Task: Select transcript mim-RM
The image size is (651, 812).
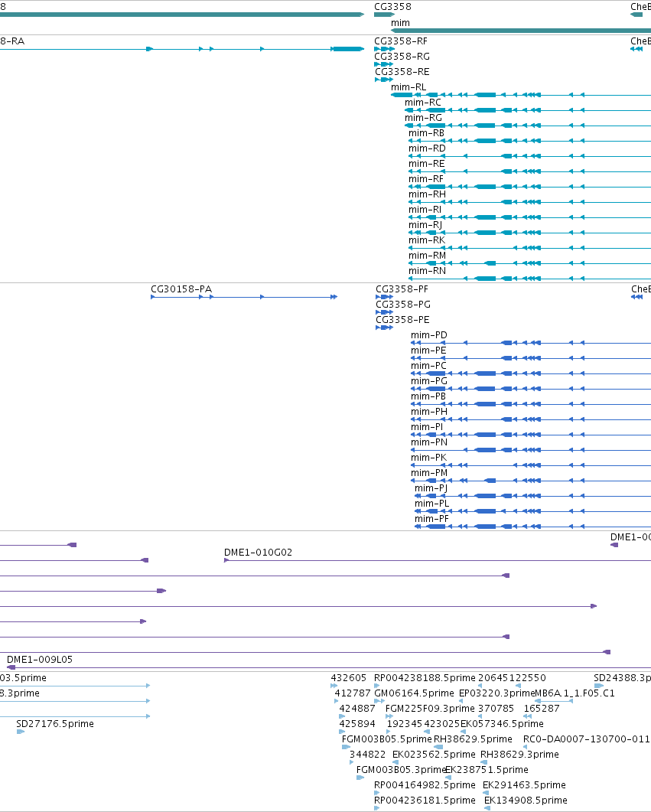Action: point(427,256)
